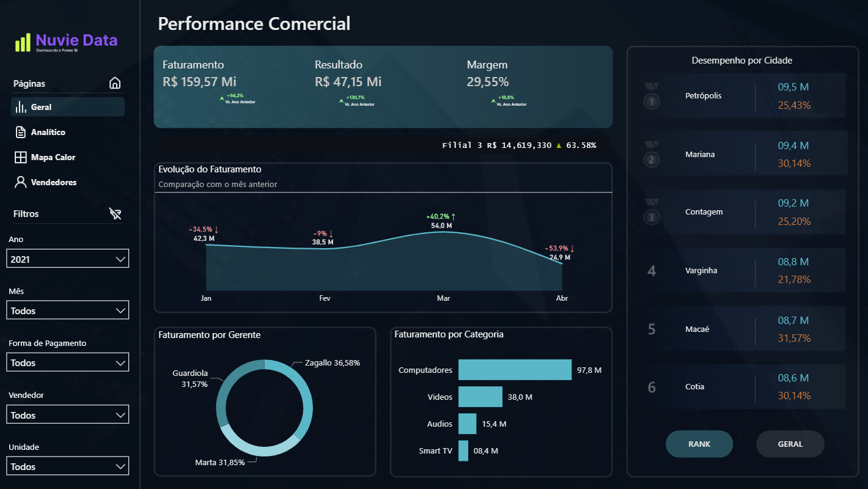The width and height of the screenshot is (868, 489).
Task: Select the Smart TV bar
Action: [463, 450]
